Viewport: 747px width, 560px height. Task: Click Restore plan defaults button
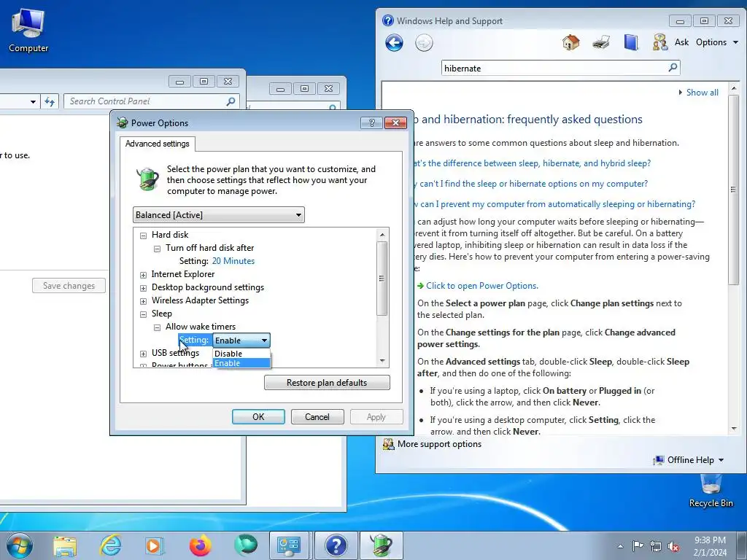click(327, 383)
